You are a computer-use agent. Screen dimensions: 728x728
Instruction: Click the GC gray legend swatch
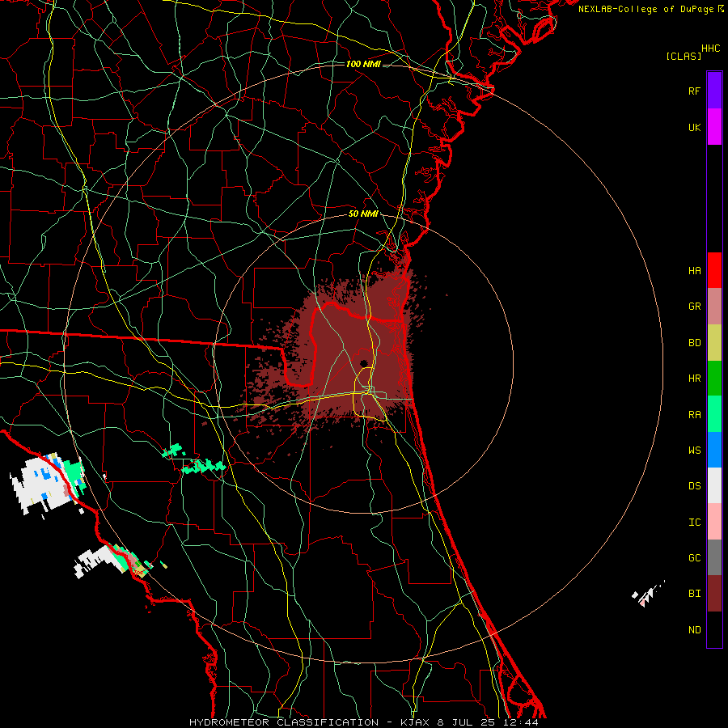(x=714, y=557)
